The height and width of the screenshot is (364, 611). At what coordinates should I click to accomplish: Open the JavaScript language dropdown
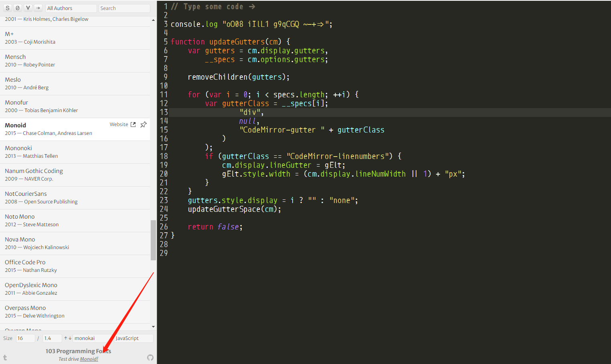134,338
